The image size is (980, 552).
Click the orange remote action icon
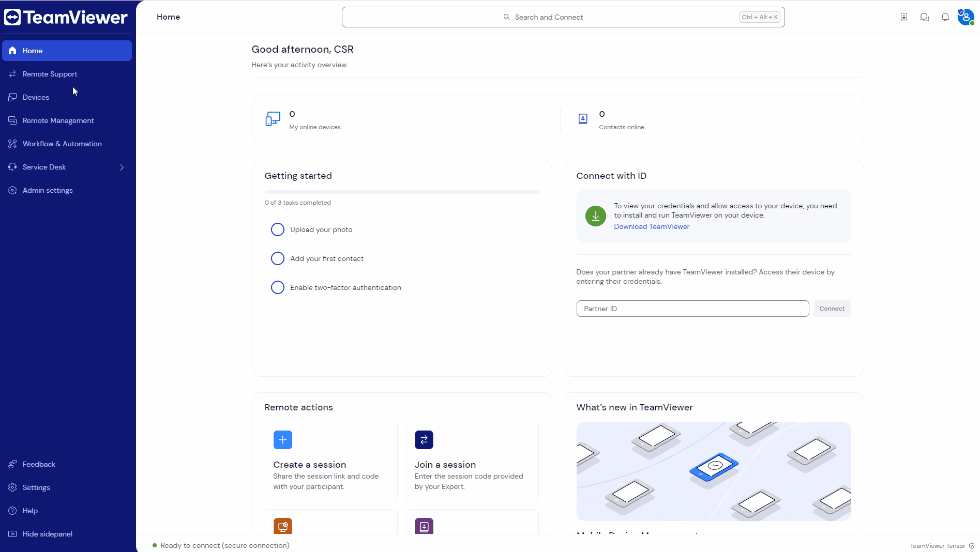pyautogui.click(x=283, y=526)
